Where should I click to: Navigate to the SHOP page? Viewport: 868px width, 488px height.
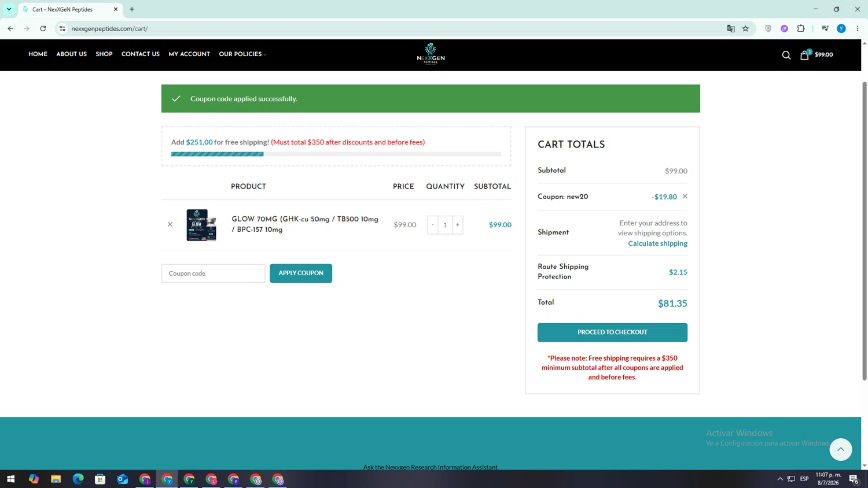click(x=104, y=54)
